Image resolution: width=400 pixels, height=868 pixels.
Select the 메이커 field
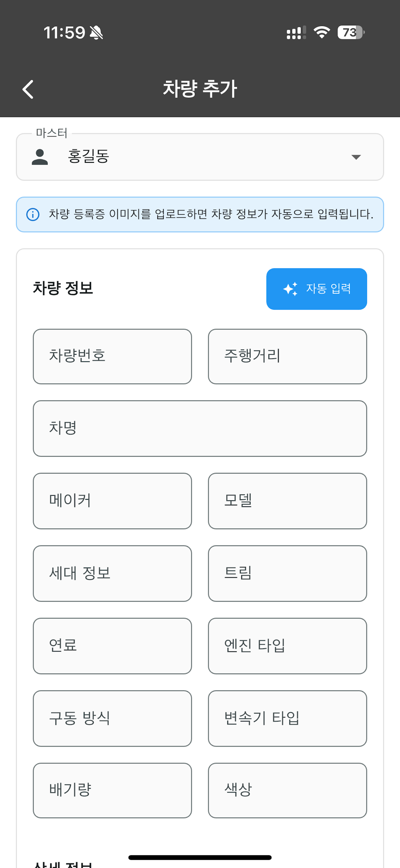pyautogui.click(x=112, y=501)
